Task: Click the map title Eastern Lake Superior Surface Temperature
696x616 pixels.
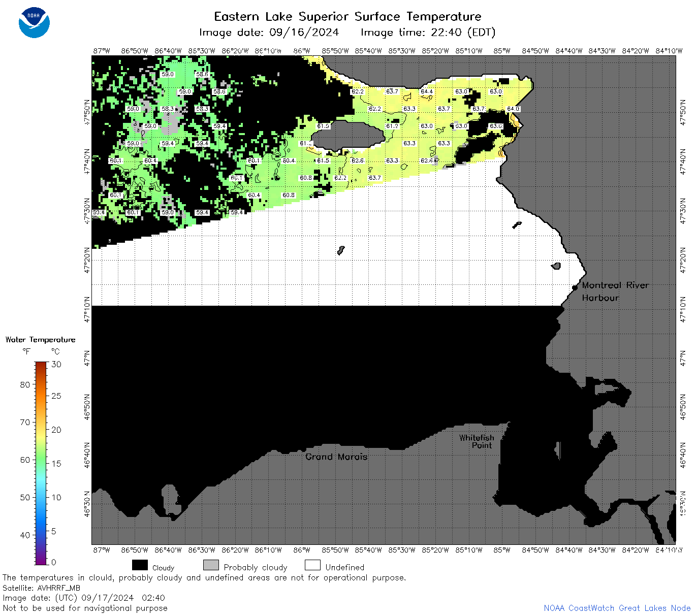Action: [347, 17]
